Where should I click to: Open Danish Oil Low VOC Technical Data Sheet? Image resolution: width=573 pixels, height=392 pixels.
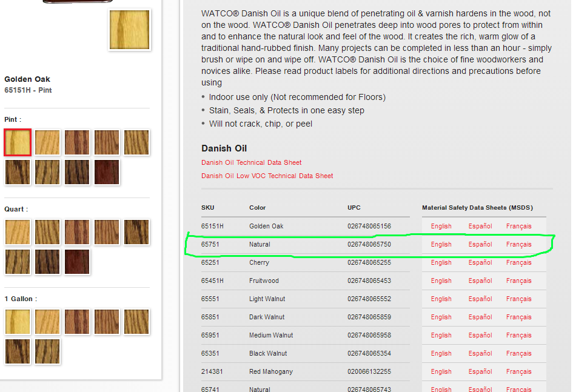267,176
